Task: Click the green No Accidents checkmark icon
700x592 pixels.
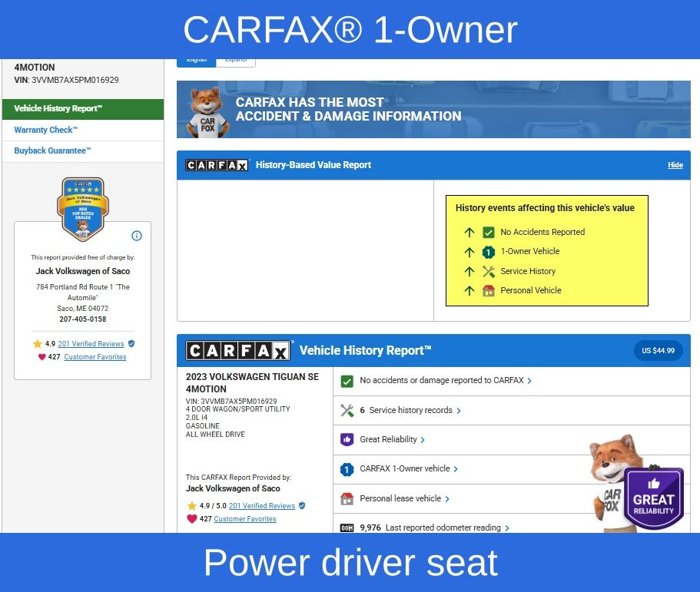Action: [x=347, y=381]
